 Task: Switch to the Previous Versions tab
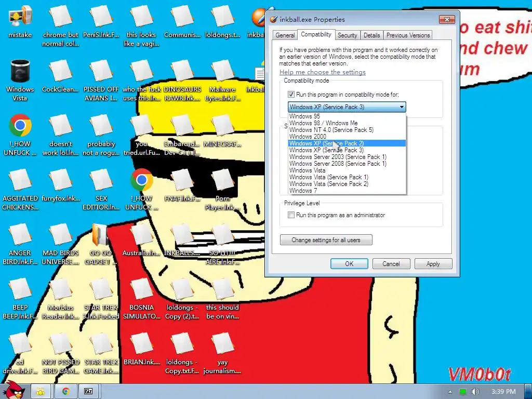pyautogui.click(x=408, y=35)
